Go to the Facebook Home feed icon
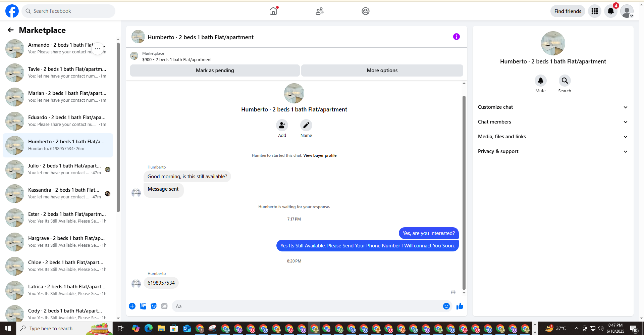 pos(273,11)
